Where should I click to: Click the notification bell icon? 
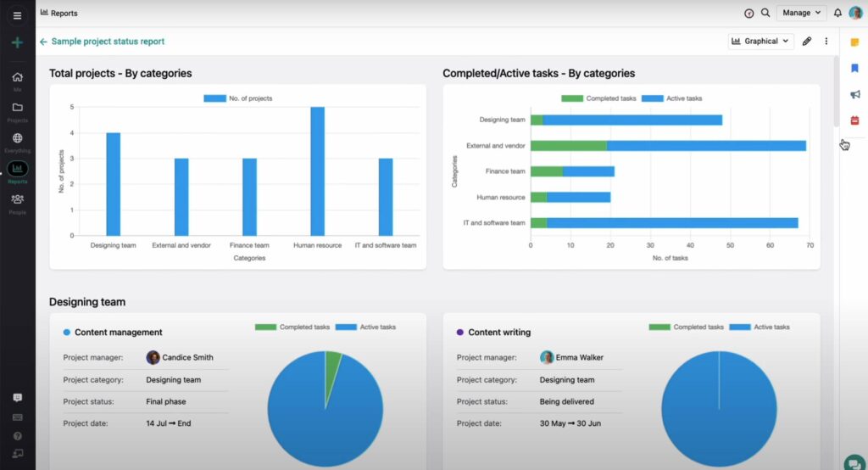837,13
